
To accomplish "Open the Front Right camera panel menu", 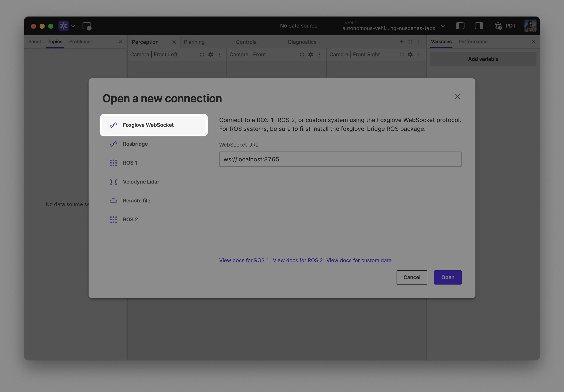I will coord(419,55).
